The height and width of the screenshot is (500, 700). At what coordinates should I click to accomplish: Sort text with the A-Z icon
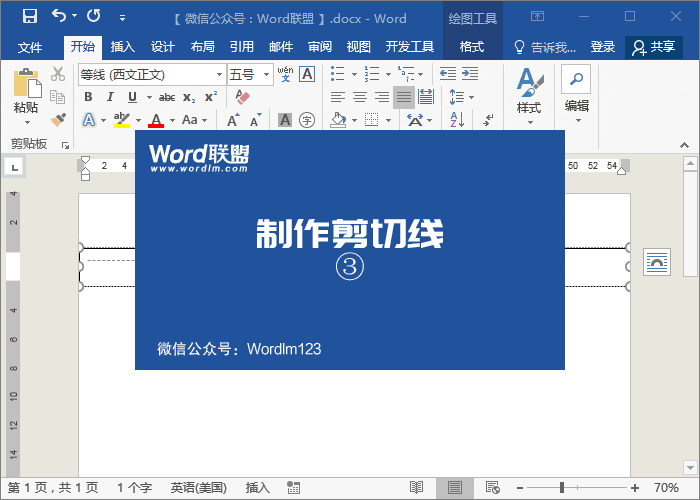pyautogui.click(x=457, y=120)
